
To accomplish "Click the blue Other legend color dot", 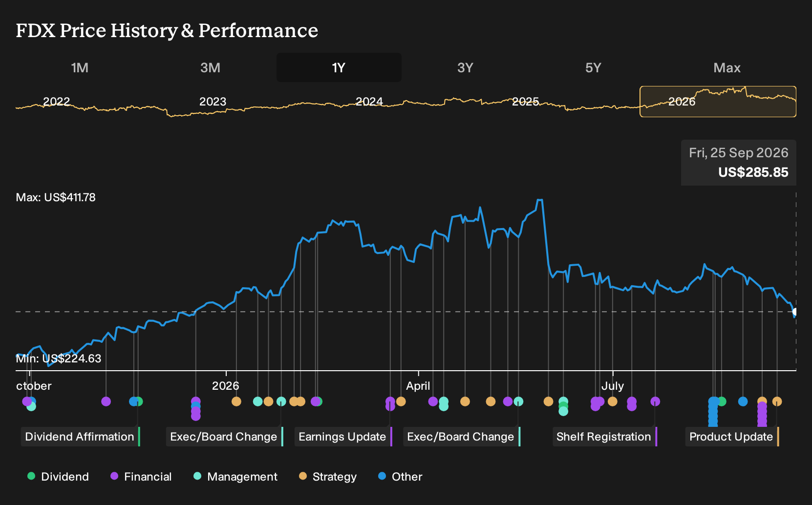I will point(382,476).
